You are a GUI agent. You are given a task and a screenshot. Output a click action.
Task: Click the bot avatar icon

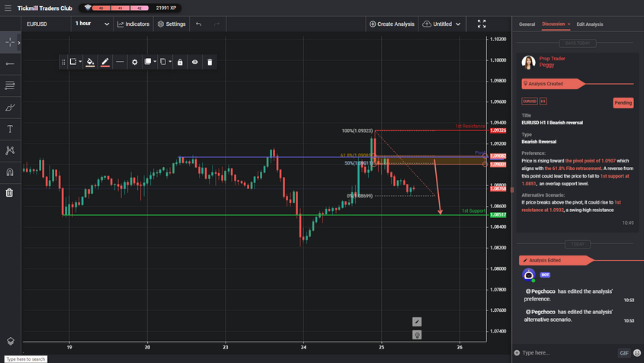click(529, 275)
